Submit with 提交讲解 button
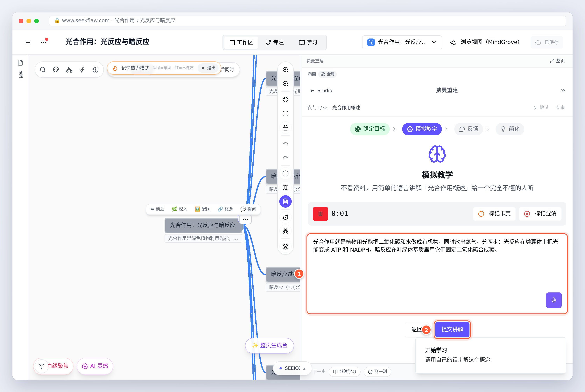585x392 pixels. [452, 330]
